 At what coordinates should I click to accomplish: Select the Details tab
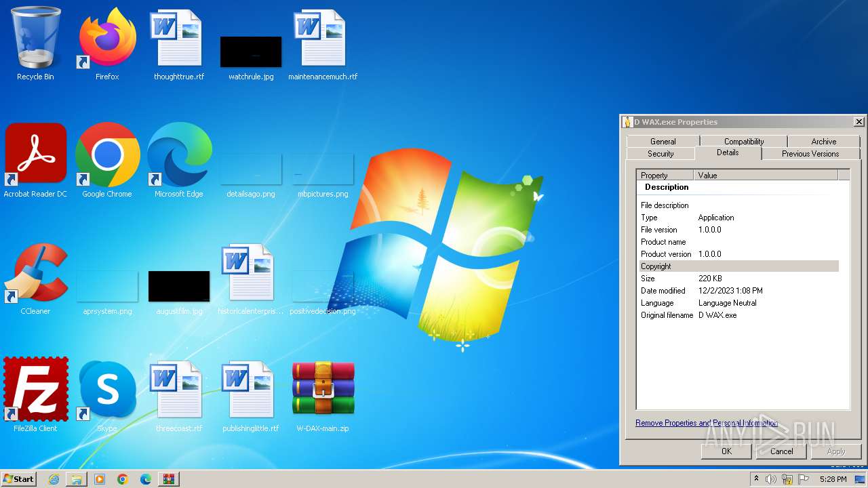pyautogui.click(x=728, y=152)
